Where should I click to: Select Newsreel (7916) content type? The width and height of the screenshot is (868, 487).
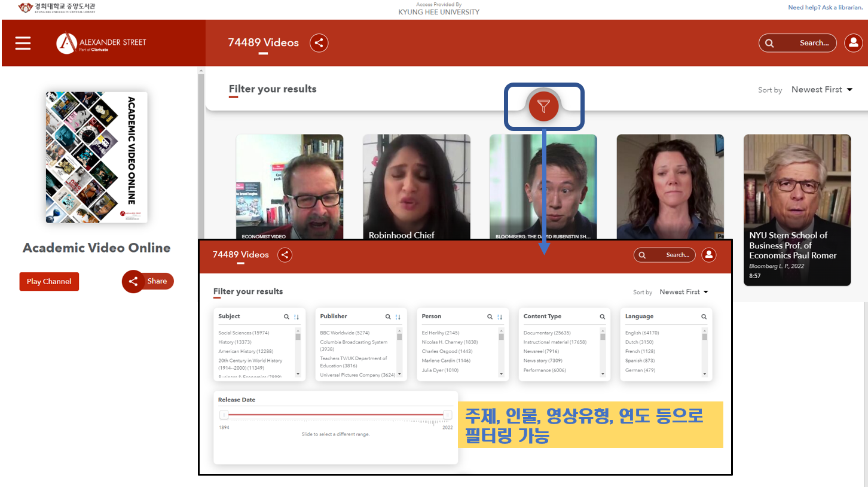(x=541, y=351)
